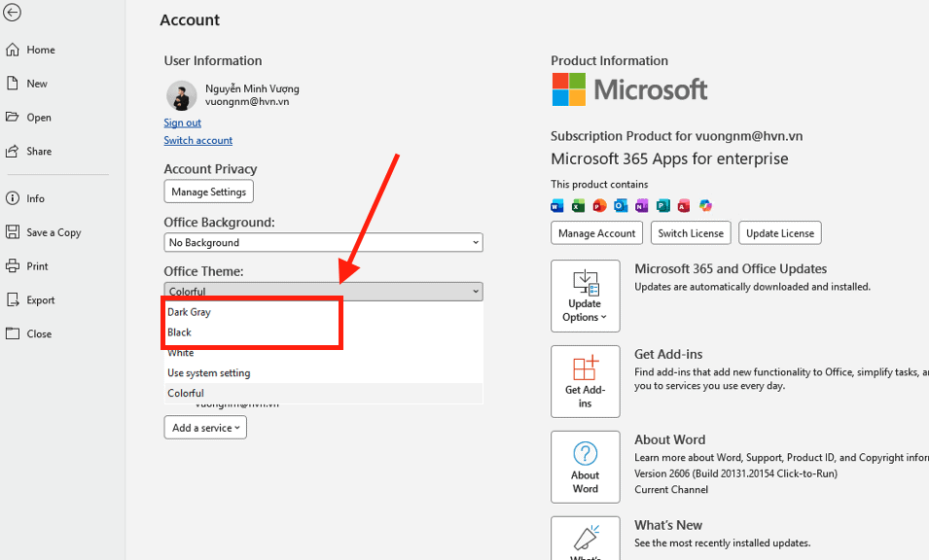This screenshot has width=929, height=560.
Task: Choose Use system setting theme option
Action: coord(324,373)
